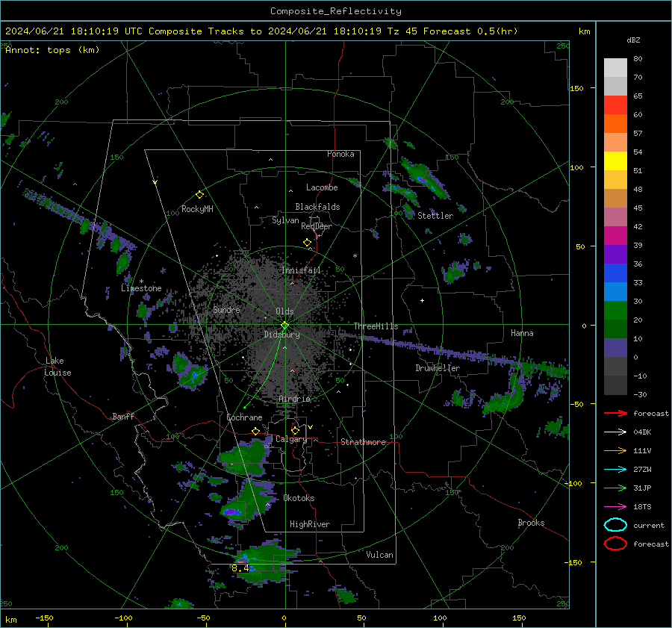Click the '-150' tick label on bottom axis
The width and height of the screenshot is (672, 628).
(44, 618)
